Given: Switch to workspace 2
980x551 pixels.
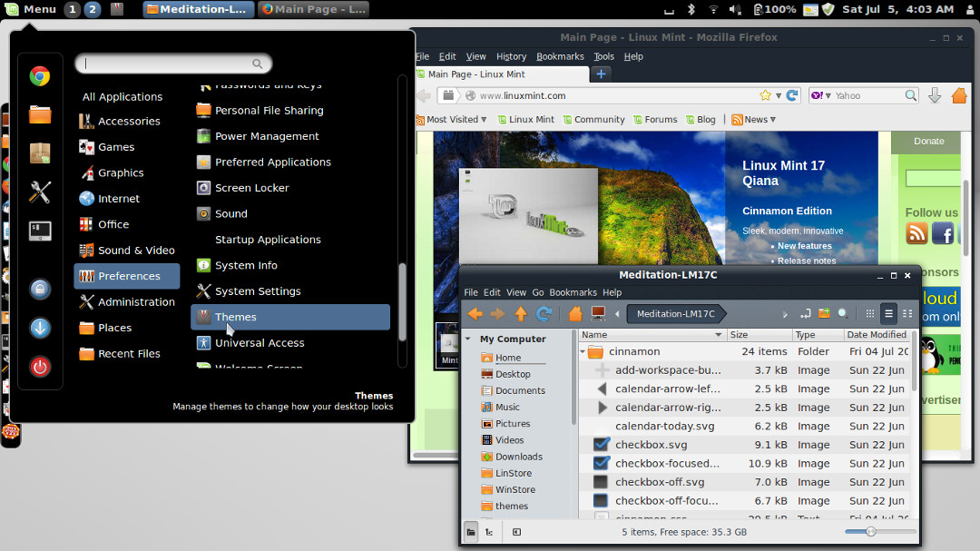Looking at the screenshot, I should coord(93,9).
